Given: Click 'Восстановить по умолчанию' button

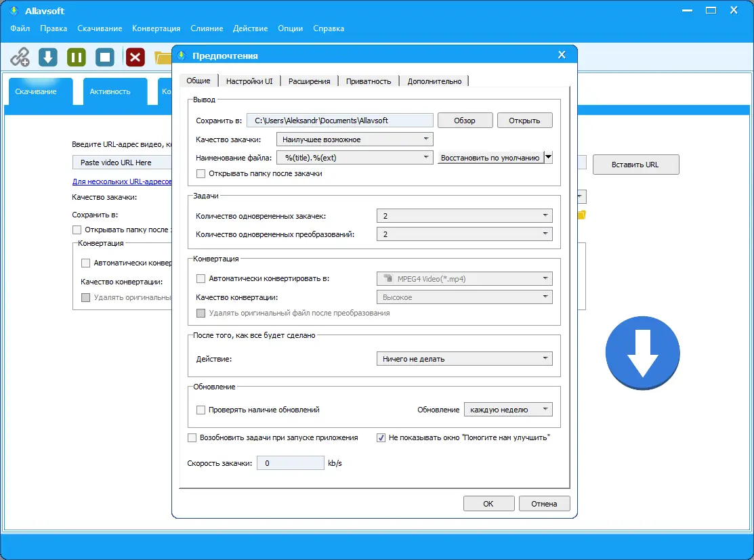Looking at the screenshot, I should click(x=490, y=158).
